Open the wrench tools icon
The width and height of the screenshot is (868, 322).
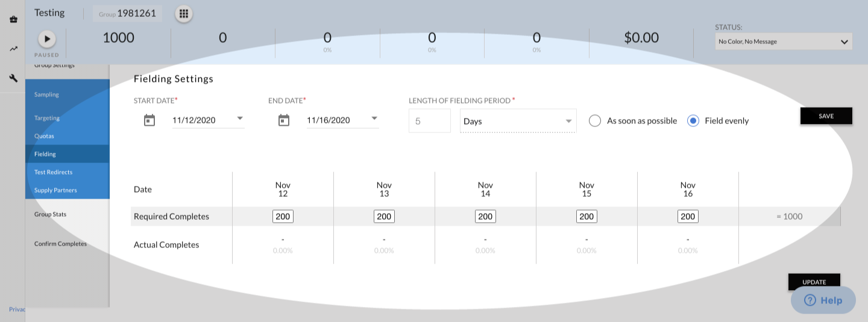[x=13, y=78]
